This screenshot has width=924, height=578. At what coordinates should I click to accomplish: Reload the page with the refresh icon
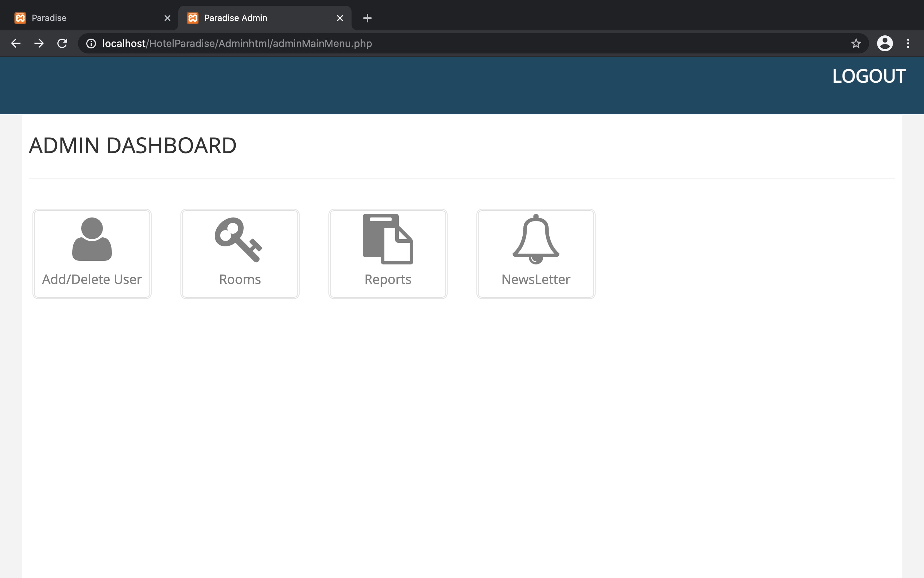[62, 44]
